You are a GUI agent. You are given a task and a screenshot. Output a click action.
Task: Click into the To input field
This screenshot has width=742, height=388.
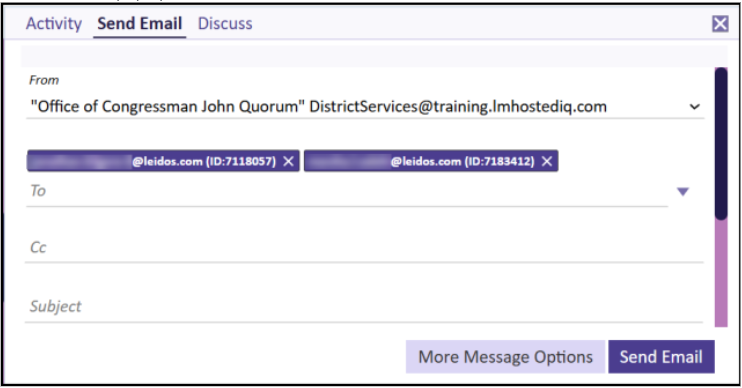(347, 191)
